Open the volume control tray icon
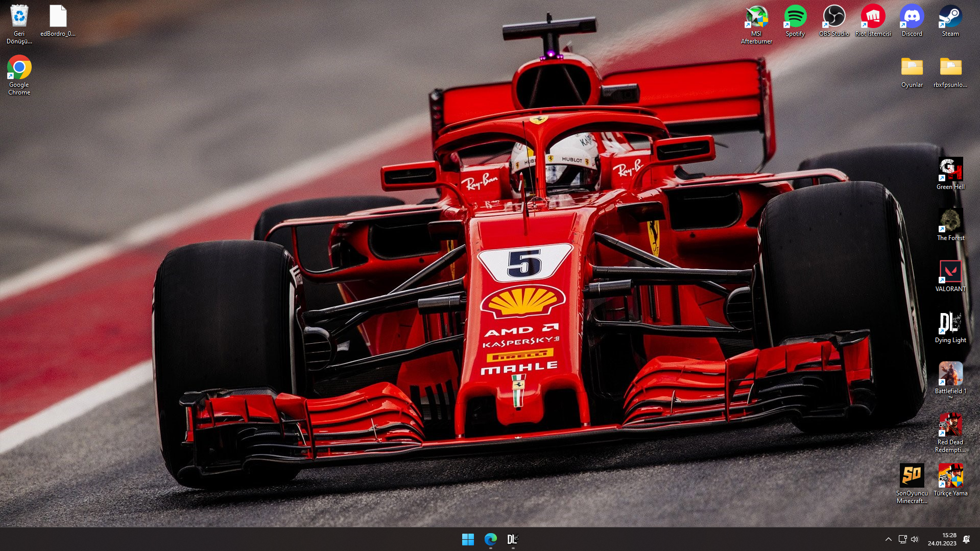Screen dimensions: 980x551 [x=915, y=539]
